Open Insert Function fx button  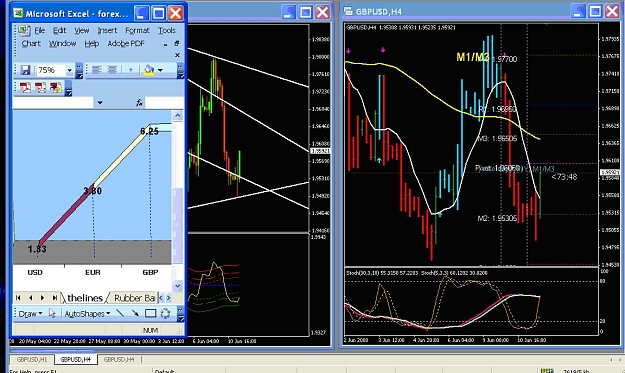click(139, 103)
